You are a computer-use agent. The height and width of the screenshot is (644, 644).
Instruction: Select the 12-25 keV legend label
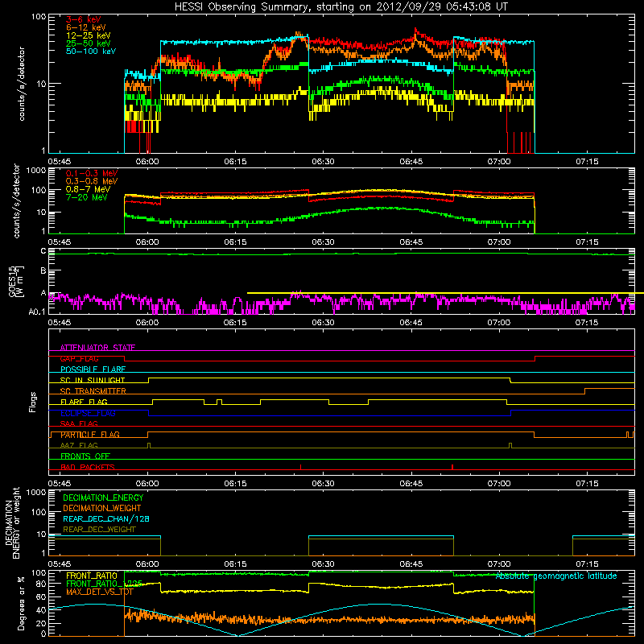pyautogui.click(x=89, y=35)
